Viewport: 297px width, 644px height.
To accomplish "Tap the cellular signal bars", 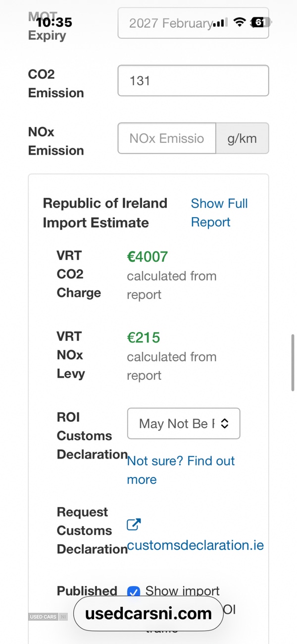I will pyautogui.click(x=220, y=23).
